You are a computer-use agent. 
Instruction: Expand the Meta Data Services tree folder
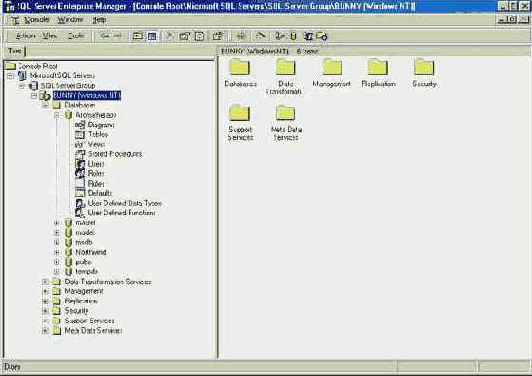(45, 331)
